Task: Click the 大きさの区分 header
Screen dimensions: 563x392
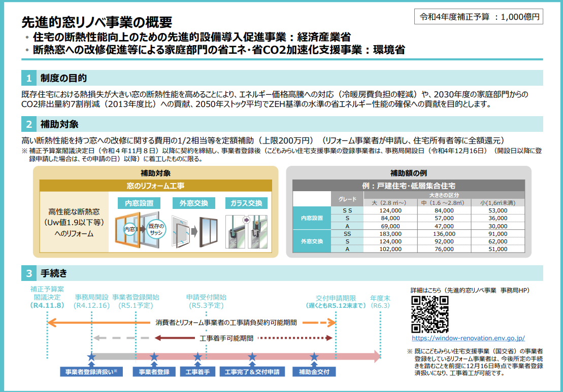Action: pyautogui.click(x=444, y=195)
